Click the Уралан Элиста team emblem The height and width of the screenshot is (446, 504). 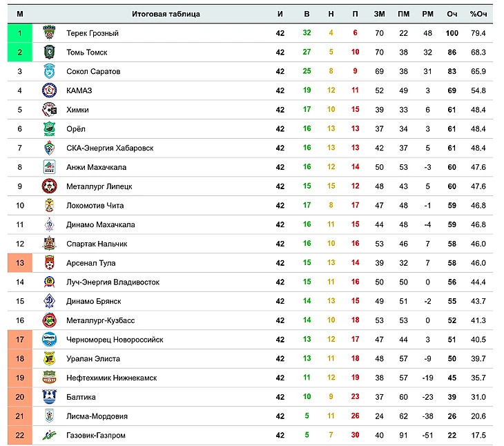click(x=49, y=358)
